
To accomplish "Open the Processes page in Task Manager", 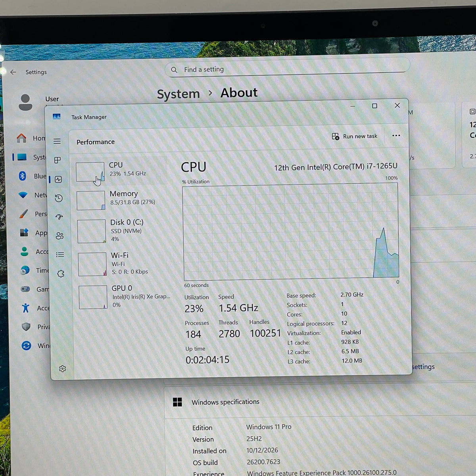I will tap(58, 160).
